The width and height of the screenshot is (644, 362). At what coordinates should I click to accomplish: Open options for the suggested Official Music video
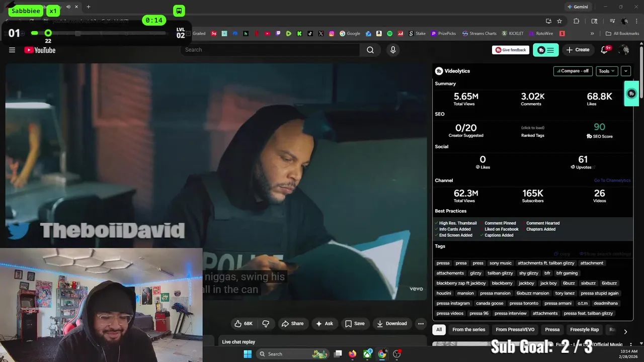pyautogui.click(x=631, y=345)
